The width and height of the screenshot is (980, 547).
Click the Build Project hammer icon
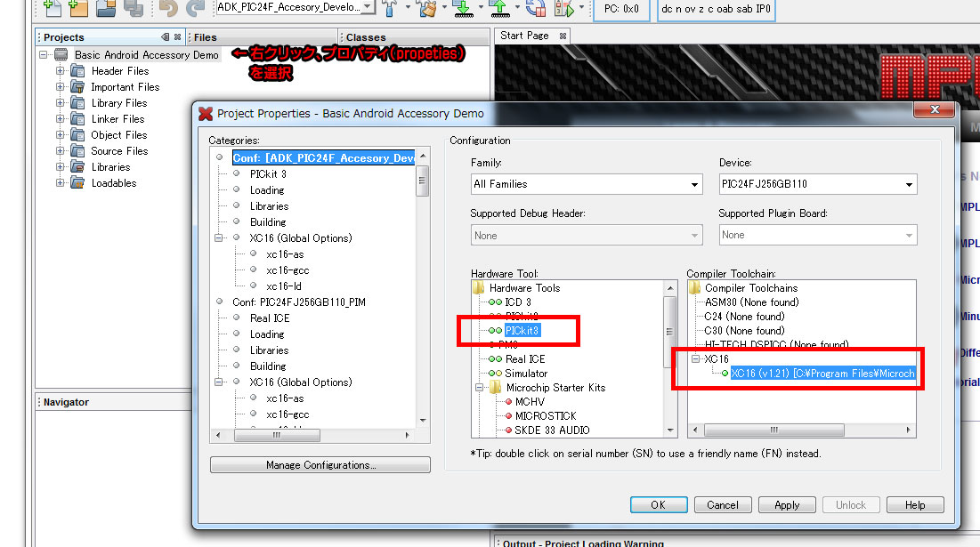click(x=389, y=9)
